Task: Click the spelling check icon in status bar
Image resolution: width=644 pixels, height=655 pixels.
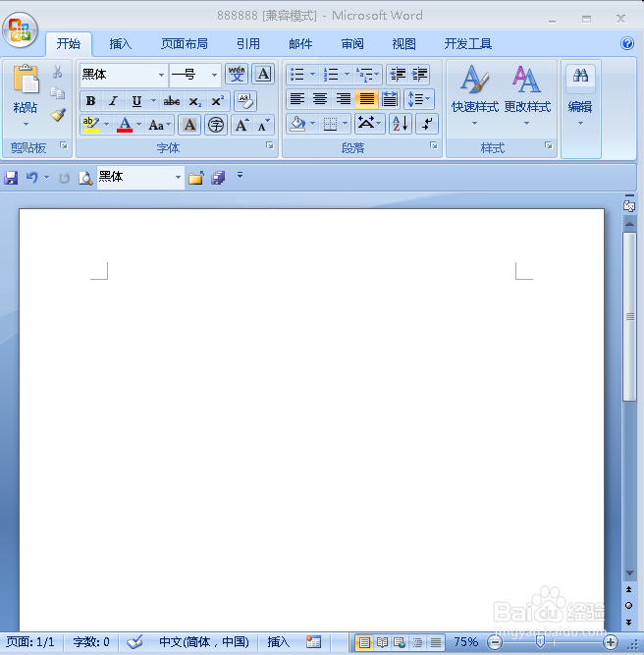Action: [134, 642]
